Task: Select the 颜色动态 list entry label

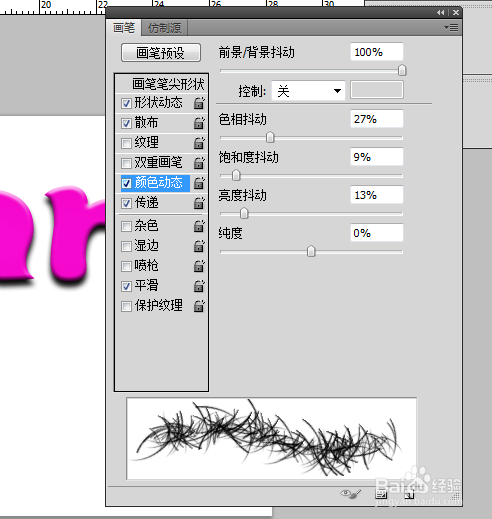Action: [x=159, y=183]
